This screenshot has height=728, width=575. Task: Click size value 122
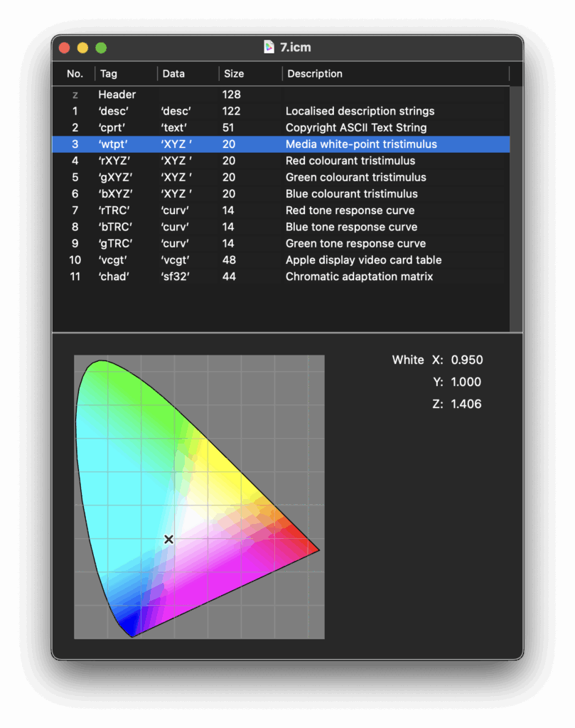[x=231, y=112]
